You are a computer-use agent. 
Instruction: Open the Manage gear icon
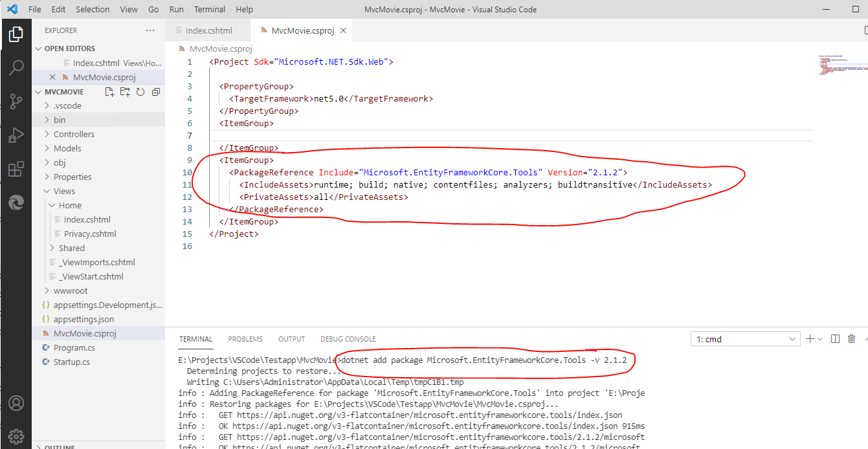pos(16,436)
